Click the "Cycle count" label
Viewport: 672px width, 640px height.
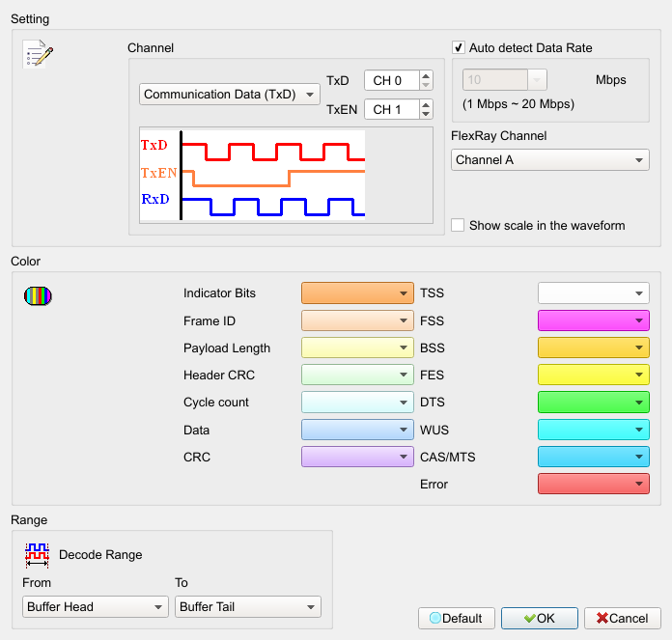[x=216, y=403]
